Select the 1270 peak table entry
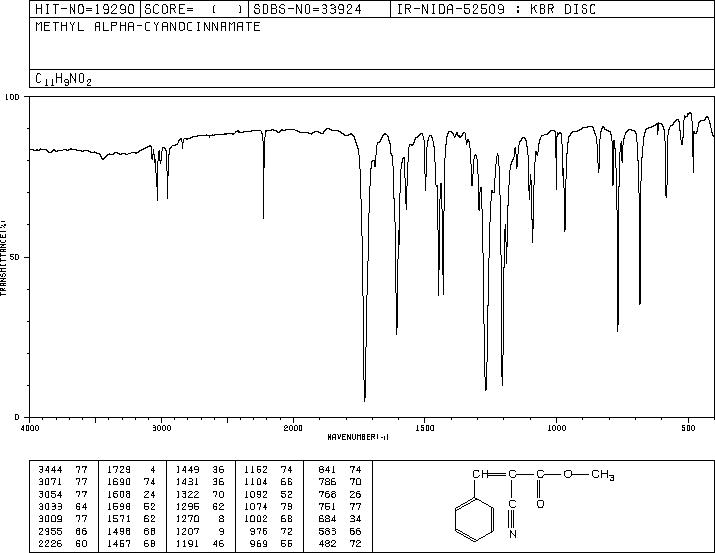Screen dimensions: 715x553 pos(200,519)
